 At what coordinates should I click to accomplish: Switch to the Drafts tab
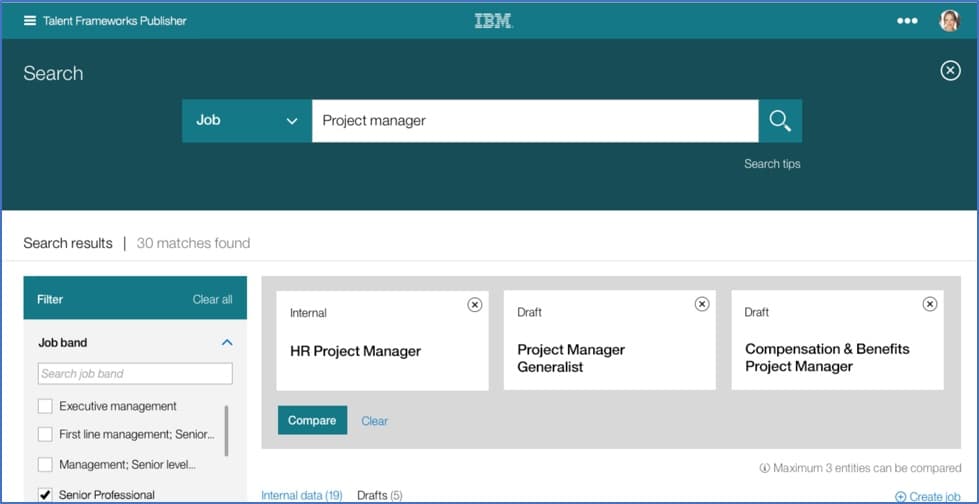379,495
